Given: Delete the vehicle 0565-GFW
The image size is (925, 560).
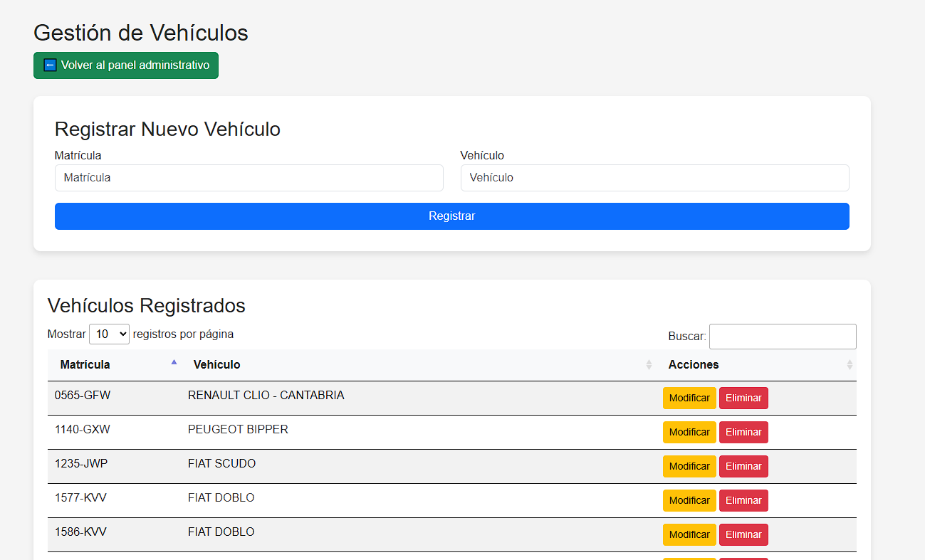Looking at the screenshot, I should click(743, 398).
